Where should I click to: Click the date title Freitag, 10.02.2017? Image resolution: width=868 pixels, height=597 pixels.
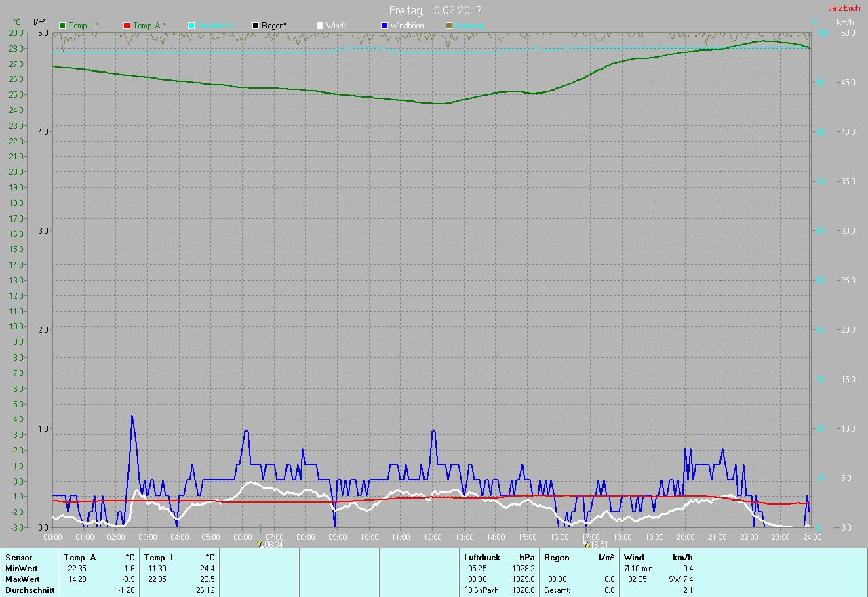click(436, 10)
